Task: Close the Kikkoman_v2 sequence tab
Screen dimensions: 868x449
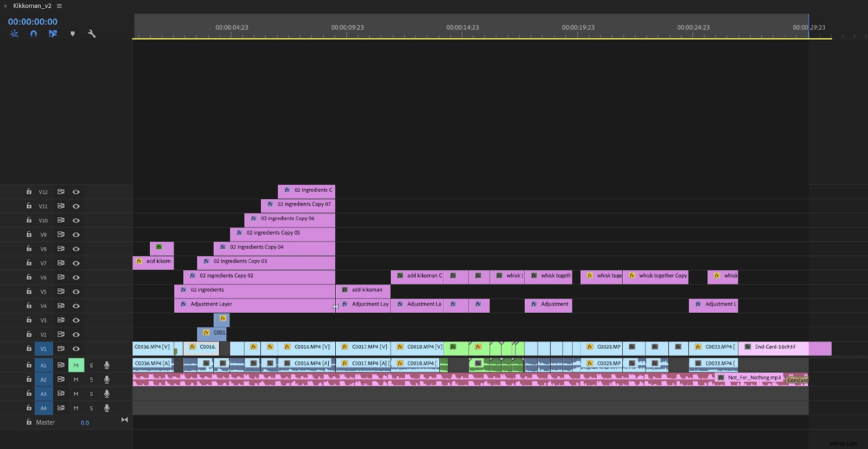Action: (5, 6)
